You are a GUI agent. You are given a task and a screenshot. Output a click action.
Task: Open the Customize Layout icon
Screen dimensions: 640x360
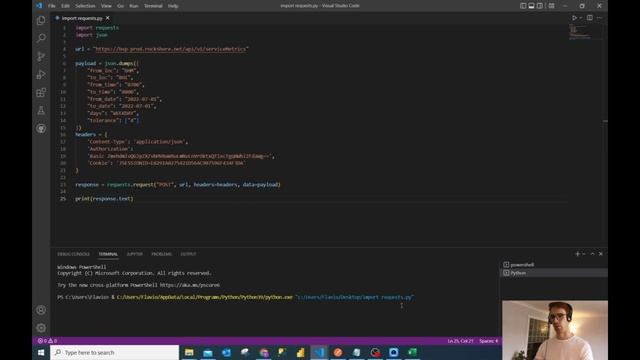click(551, 6)
